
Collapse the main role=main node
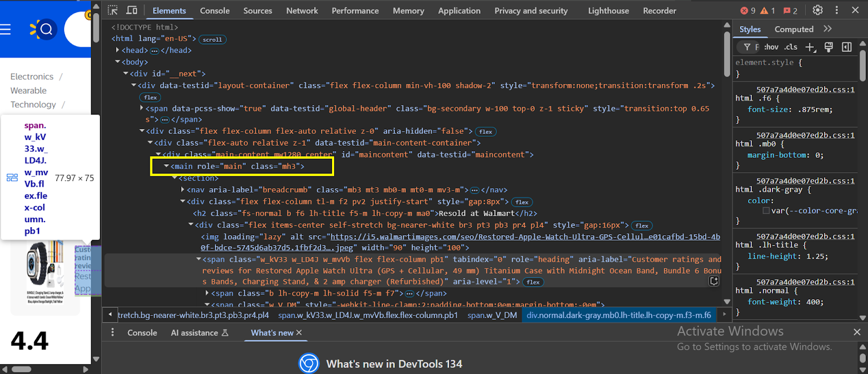(x=167, y=166)
